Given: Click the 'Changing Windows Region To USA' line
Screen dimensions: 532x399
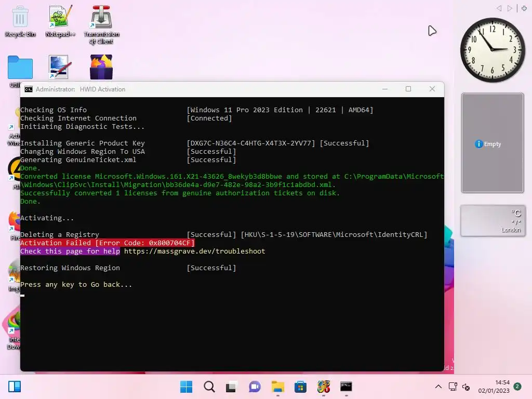Looking at the screenshot, I should (83, 152).
